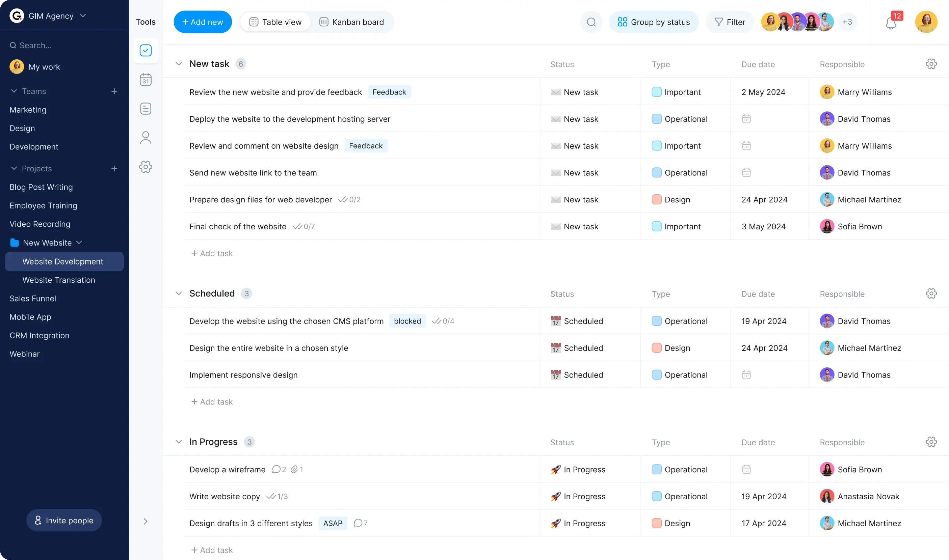Open the Filter button
Viewport: 949px width, 560px height.
click(x=730, y=22)
